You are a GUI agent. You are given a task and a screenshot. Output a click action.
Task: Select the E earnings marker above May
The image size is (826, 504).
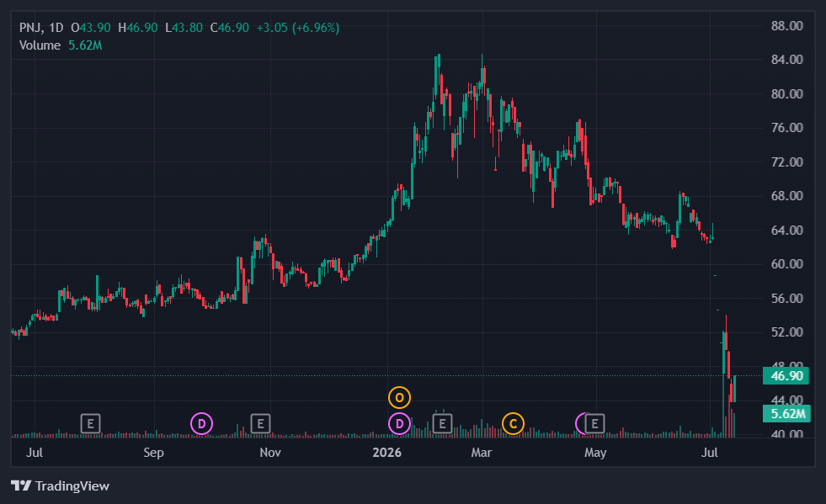tap(594, 423)
